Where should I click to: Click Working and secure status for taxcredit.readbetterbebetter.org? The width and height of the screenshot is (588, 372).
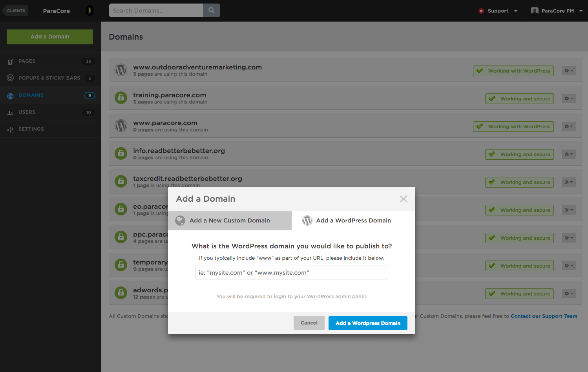point(519,182)
